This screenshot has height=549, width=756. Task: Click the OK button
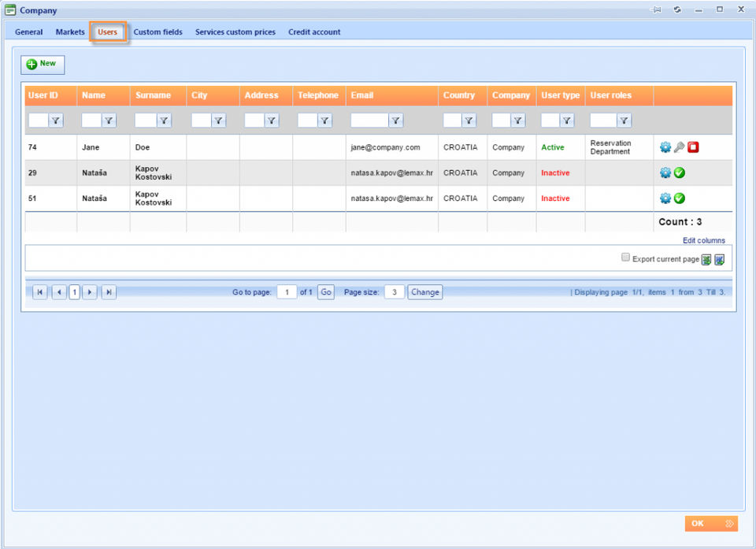tap(711, 524)
